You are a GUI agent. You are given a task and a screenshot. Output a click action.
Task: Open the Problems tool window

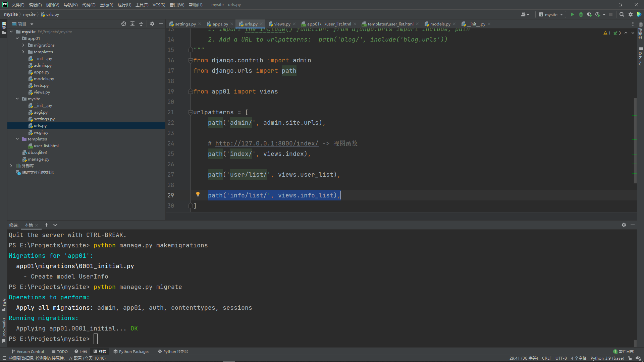pyautogui.click(x=81, y=352)
